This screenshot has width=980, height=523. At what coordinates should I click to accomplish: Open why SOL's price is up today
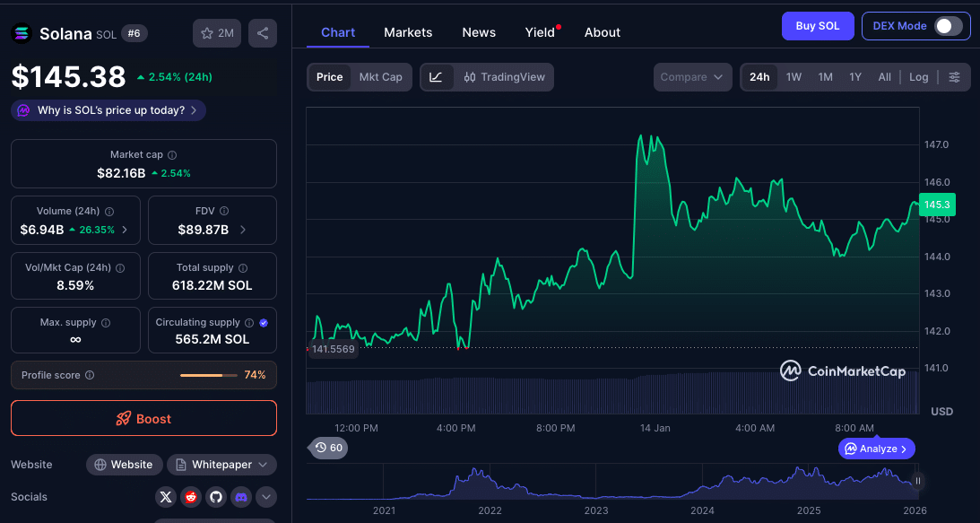[108, 109]
